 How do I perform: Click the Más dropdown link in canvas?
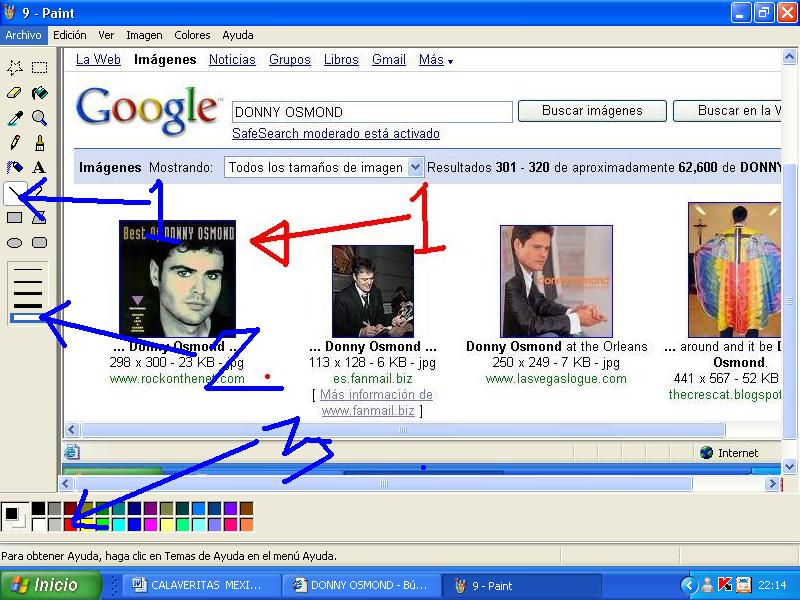[x=436, y=60]
